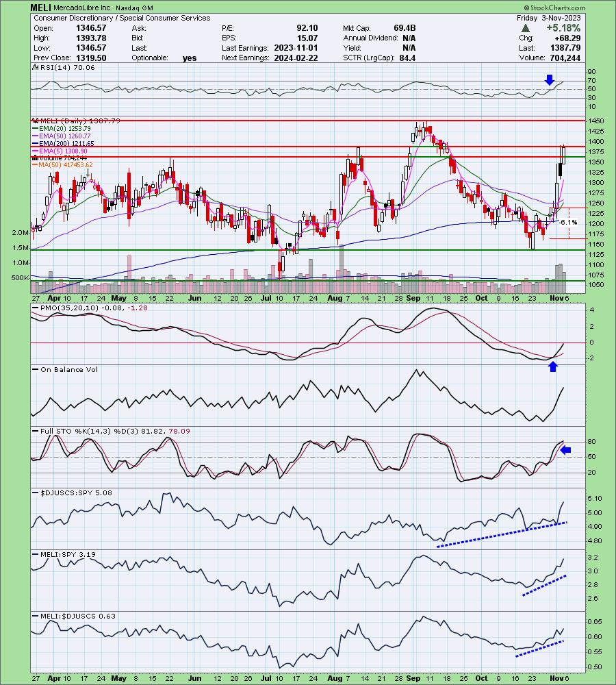
Task: Open the StockCharts.com copyright label
Action: click(x=554, y=8)
